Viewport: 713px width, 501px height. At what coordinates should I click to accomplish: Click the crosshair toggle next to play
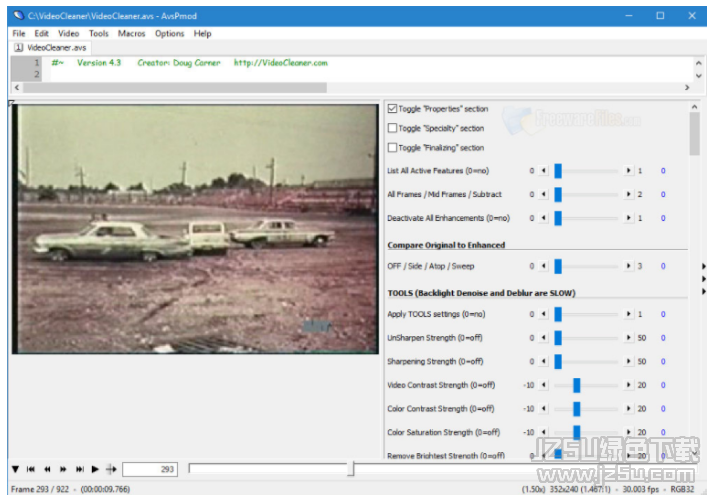[x=111, y=469]
